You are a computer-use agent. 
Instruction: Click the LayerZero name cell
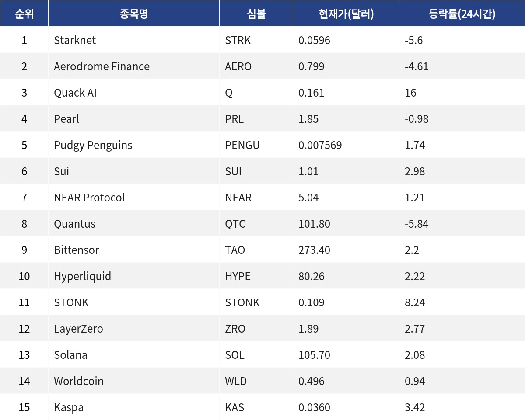[x=134, y=329]
